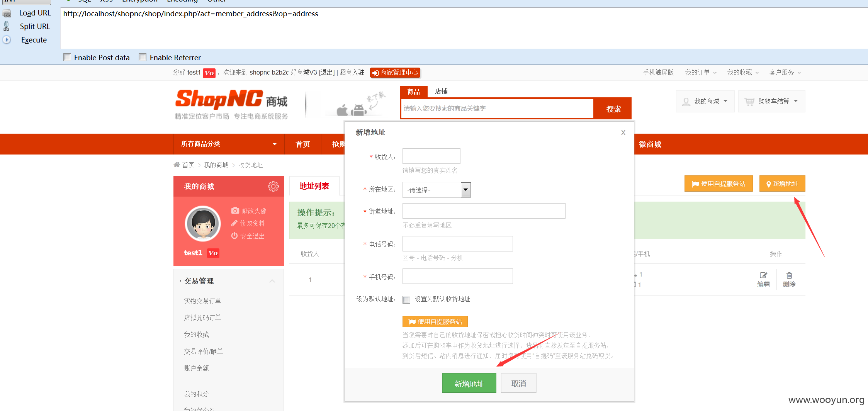Click the Split URL scissors icon
The image size is (868, 411).
pyautogui.click(x=6, y=26)
